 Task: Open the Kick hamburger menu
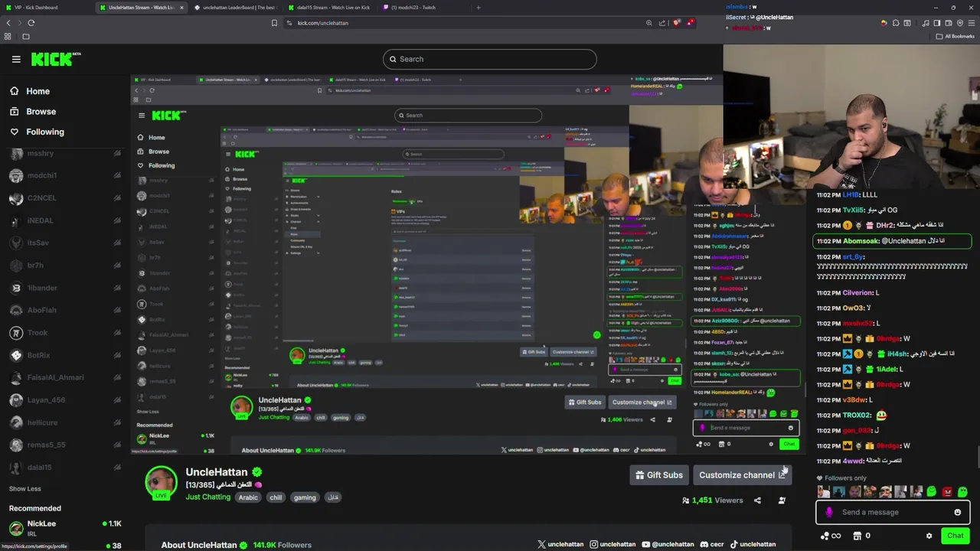pyautogui.click(x=16, y=59)
